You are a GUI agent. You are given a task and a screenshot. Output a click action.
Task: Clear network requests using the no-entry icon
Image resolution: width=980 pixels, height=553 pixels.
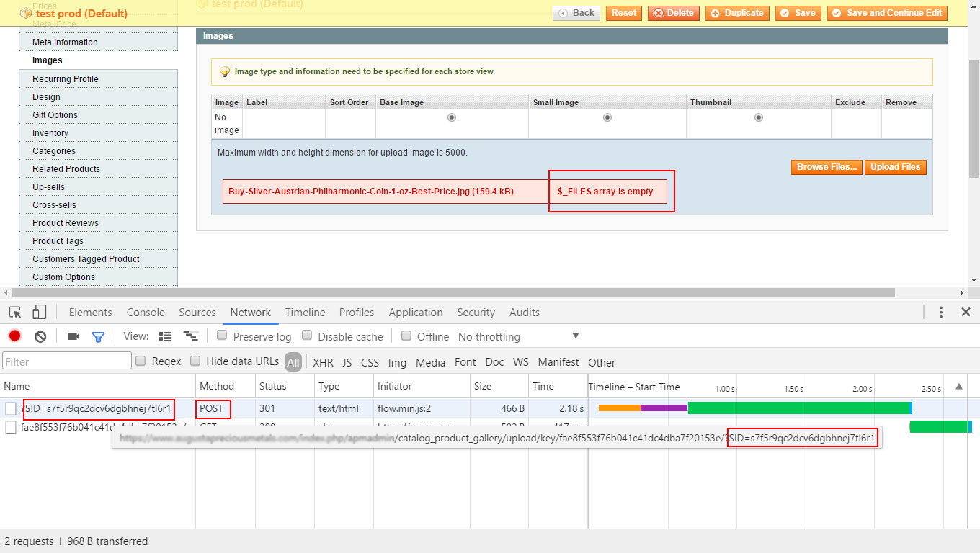click(40, 336)
